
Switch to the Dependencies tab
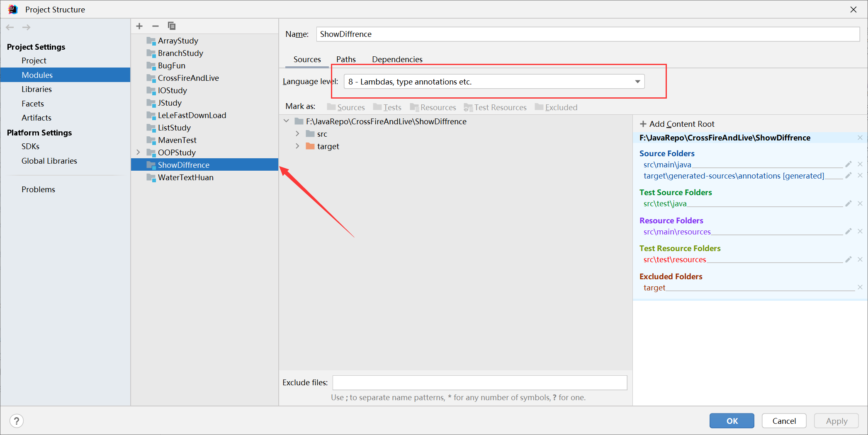(397, 59)
